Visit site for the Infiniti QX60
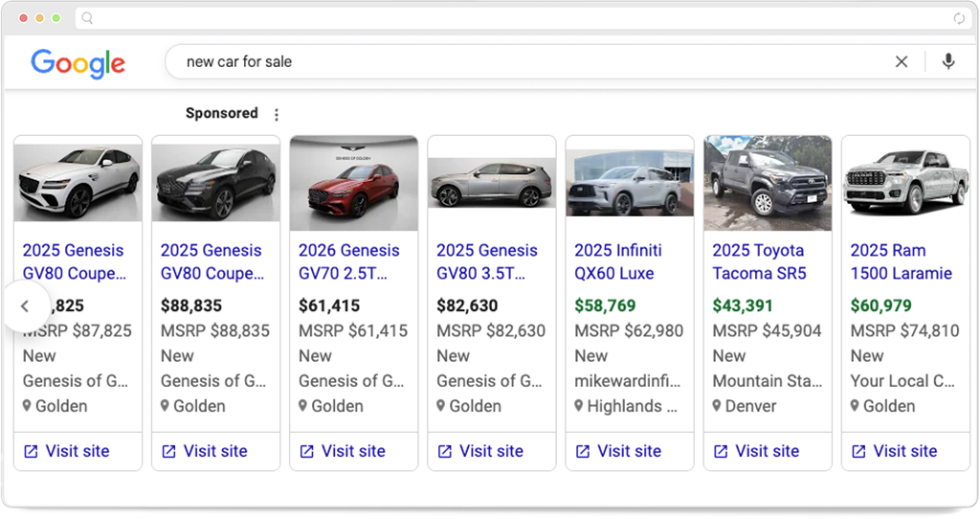980x519 pixels. [618, 451]
